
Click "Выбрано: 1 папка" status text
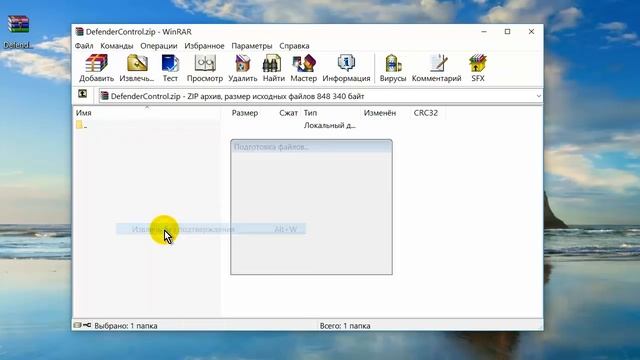[126, 326]
